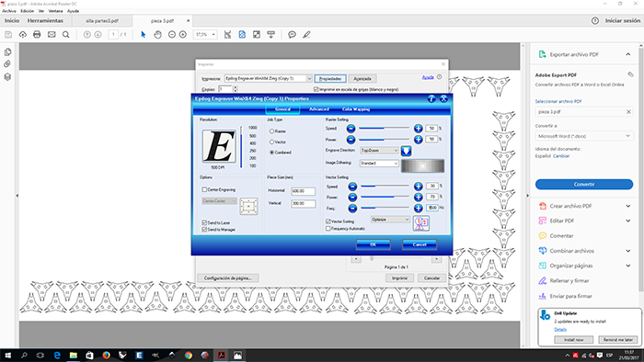The width and height of the screenshot is (644, 362).
Task: Click the highlight pen toolbar icon
Action: (306, 35)
